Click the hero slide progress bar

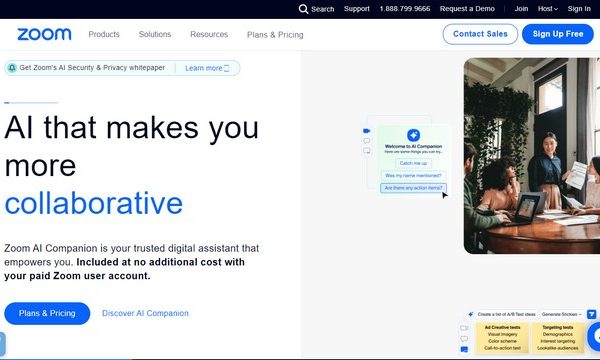click(x=31, y=103)
